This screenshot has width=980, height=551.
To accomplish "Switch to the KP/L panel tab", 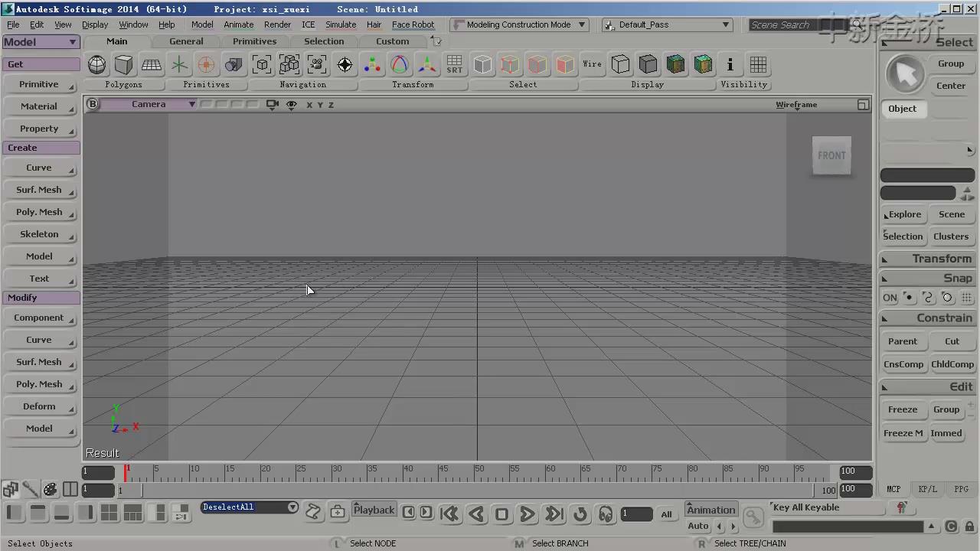I will pyautogui.click(x=927, y=489).
